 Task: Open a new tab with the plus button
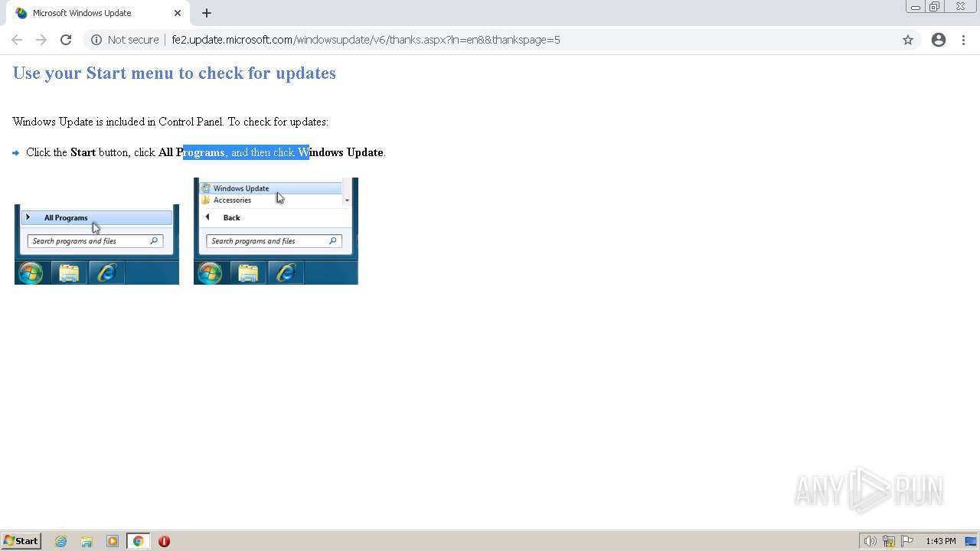207,13
